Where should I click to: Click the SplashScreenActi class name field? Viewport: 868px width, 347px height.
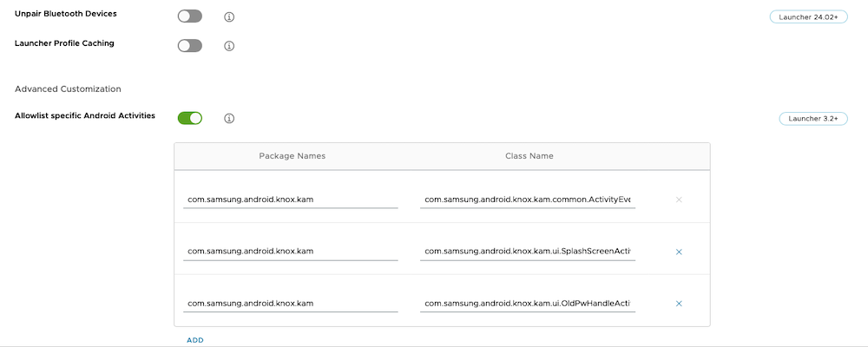tap(528, 252)
